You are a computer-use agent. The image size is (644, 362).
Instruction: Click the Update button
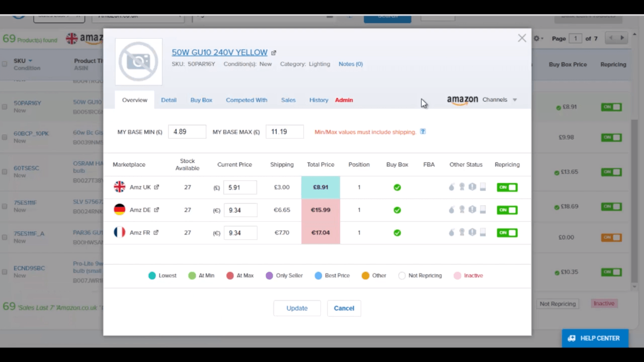pos(297,308)
